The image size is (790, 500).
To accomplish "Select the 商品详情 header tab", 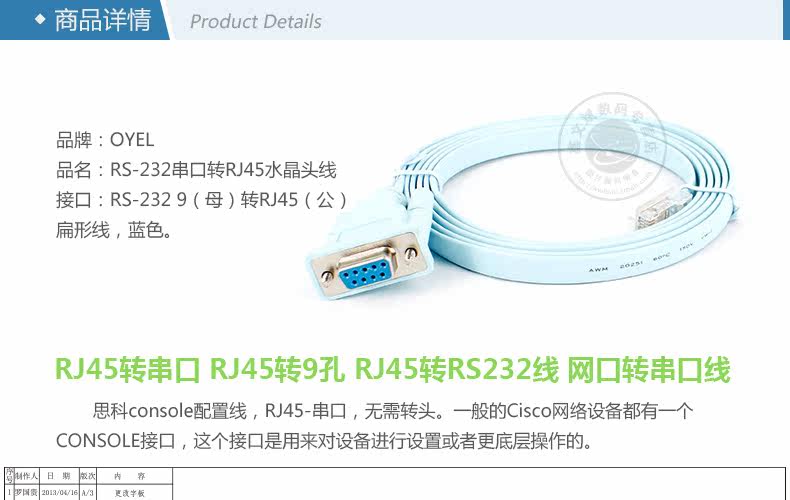I will (85, 20).
